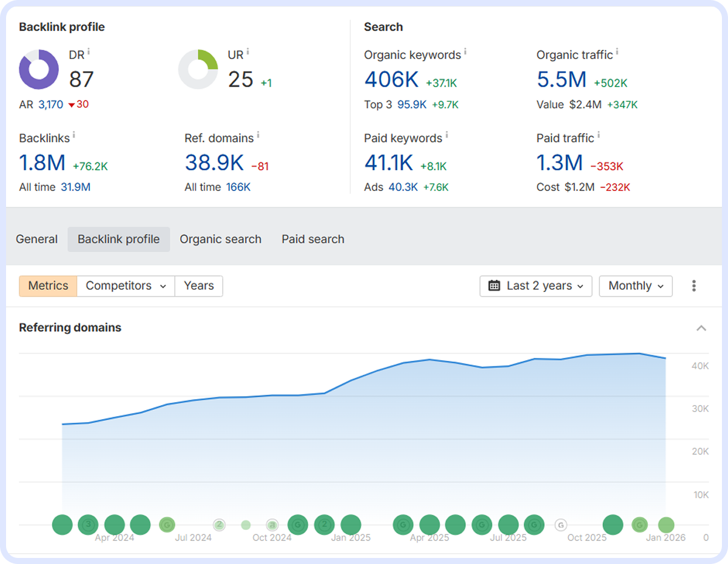The image size is (728, 564).
Task: Open the Last 2 years date dropdown
Action: coord(536,286)
